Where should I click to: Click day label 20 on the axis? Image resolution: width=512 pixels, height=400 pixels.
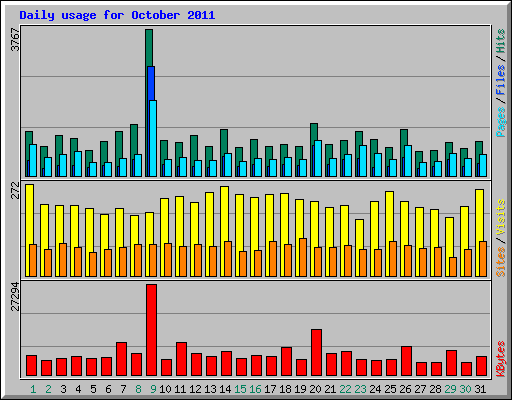315,389
